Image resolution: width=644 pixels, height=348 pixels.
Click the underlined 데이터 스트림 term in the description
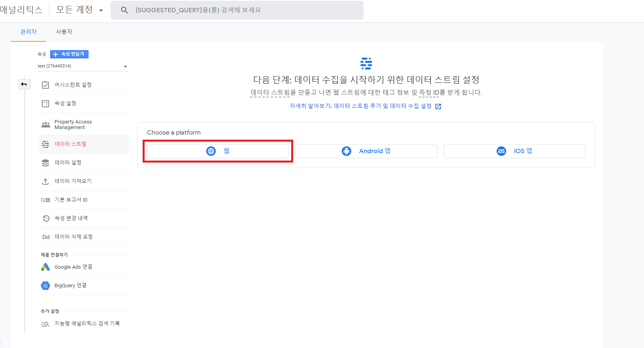click(x=270, y=93)
